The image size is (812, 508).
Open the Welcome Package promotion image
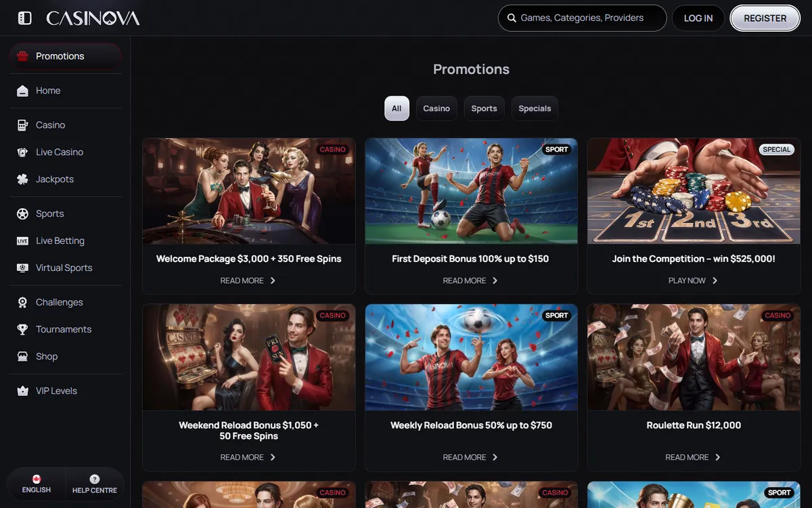click(x=249, y=191)
